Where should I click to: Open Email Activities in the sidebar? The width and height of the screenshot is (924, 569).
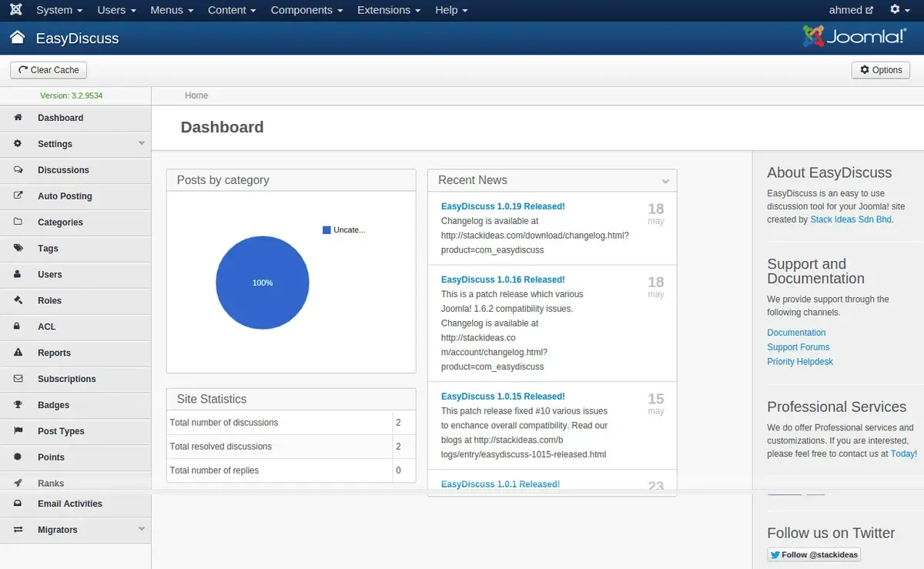click(75, 504)
